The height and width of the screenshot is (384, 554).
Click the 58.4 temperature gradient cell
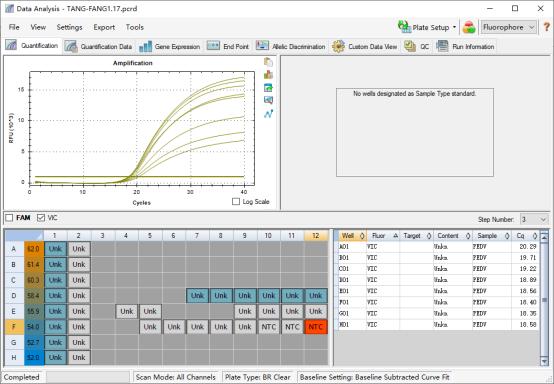click(34, 296)
